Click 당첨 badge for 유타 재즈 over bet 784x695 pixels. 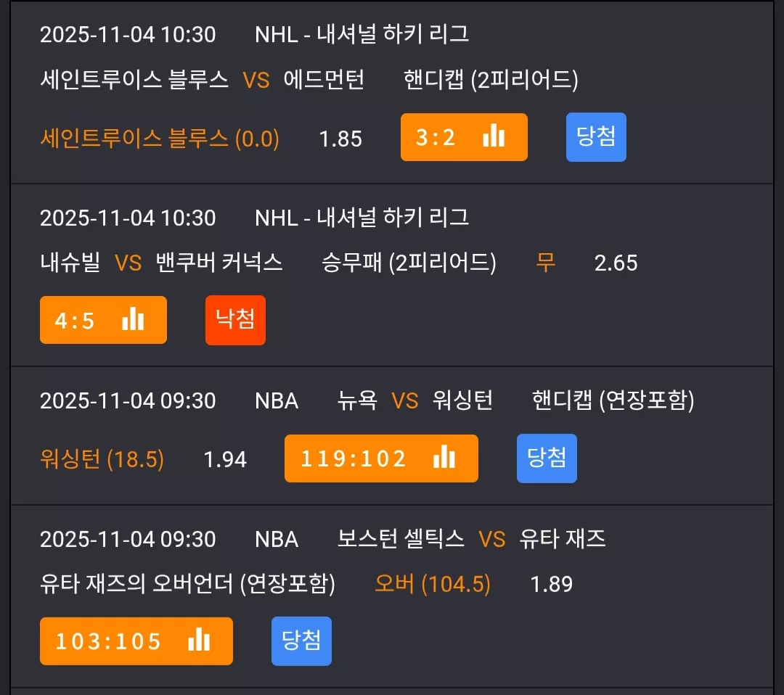coord(301,641)
